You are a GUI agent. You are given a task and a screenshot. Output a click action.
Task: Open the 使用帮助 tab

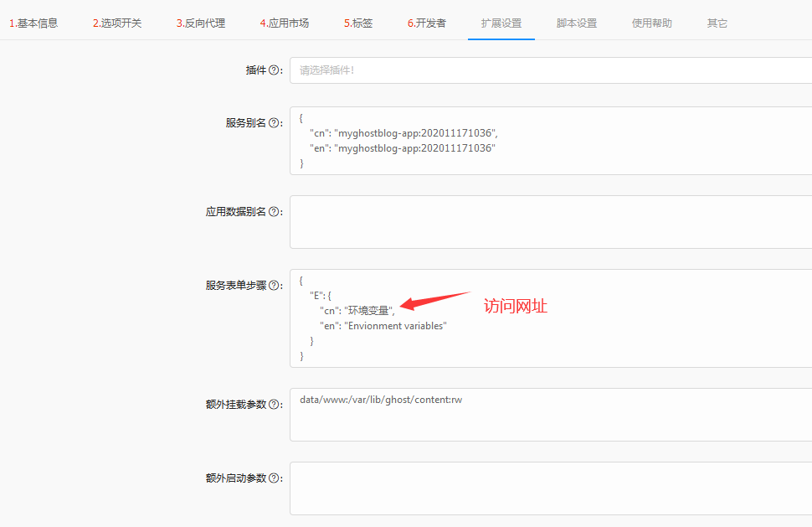(x=652, y=23)
